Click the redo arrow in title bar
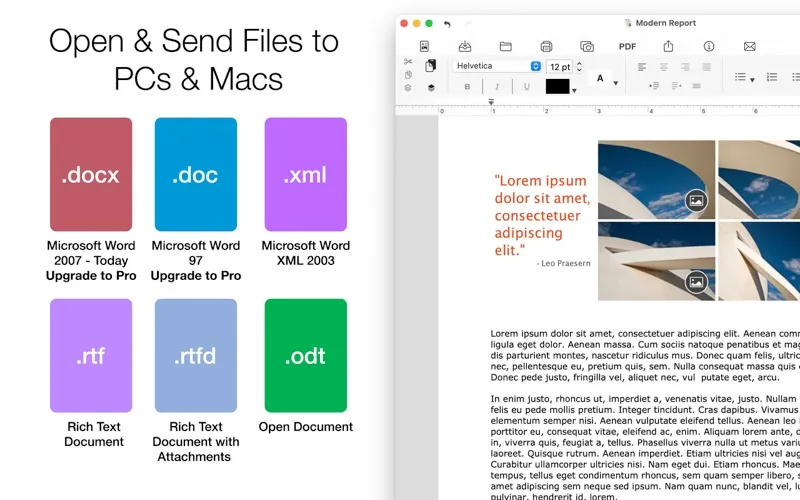 pos(468,23)
